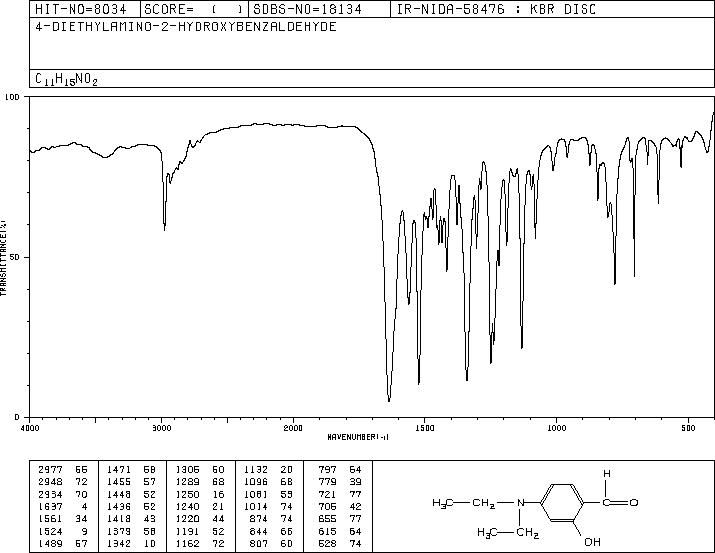
Task: Click peak table value 1471
Action: pyautogui.click(x=119, y=470)
